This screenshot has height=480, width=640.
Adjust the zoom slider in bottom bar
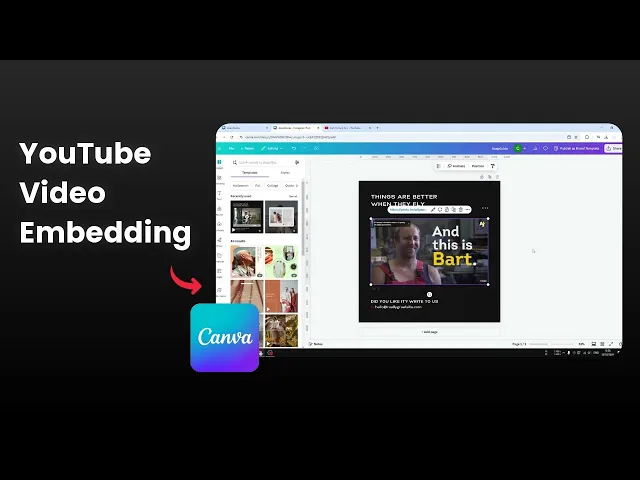coord(551,344)
